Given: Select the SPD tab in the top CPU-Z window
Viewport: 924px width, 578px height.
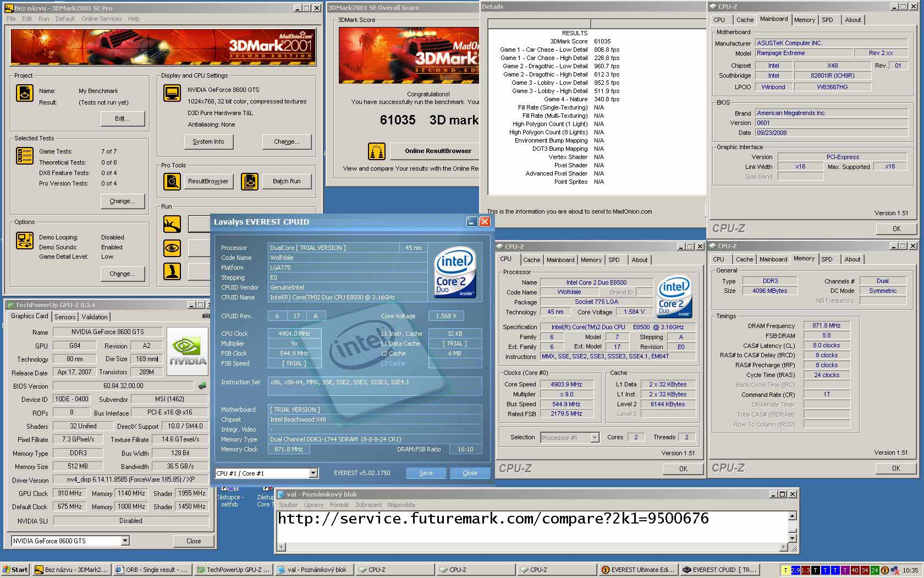Looking at the screenshot, I should pyautogui.click(x=827, y=20).
